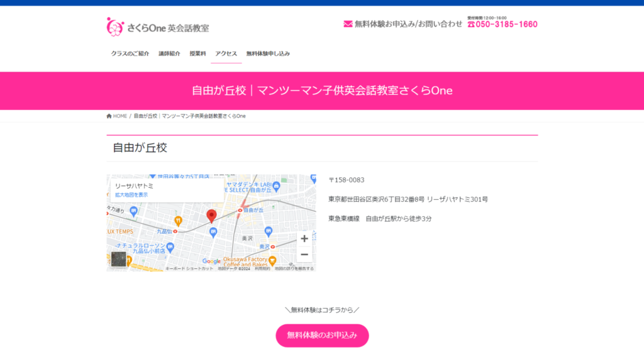Click the envelope mail icon in header
The image size is (644, 362).
click(348, 25)
